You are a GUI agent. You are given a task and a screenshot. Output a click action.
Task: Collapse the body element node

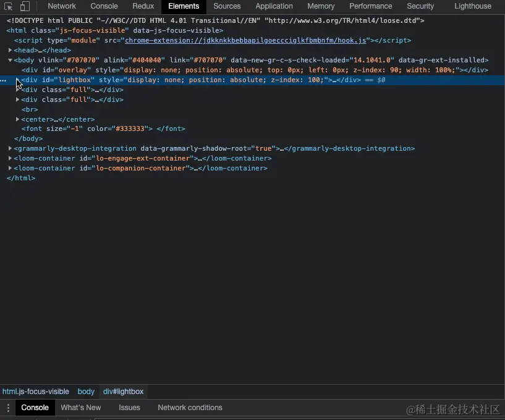(10, 60)
